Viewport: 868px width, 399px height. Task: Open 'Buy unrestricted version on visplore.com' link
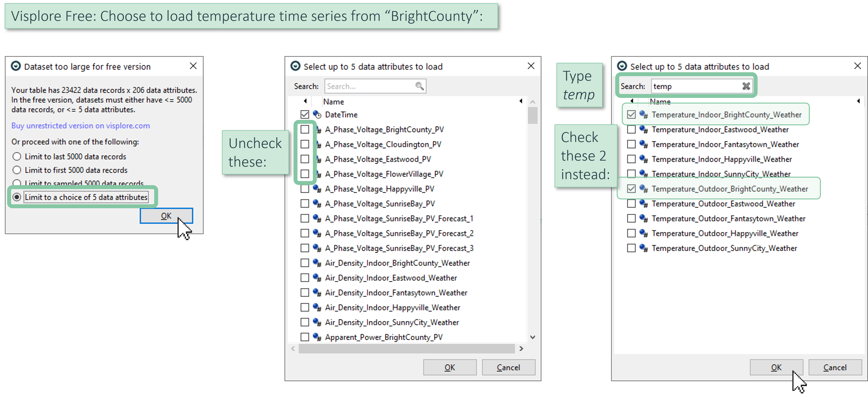click(81, 126)
